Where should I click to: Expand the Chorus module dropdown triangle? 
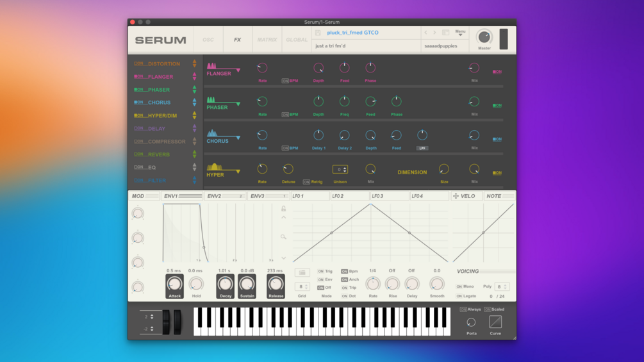click(238, 138)
